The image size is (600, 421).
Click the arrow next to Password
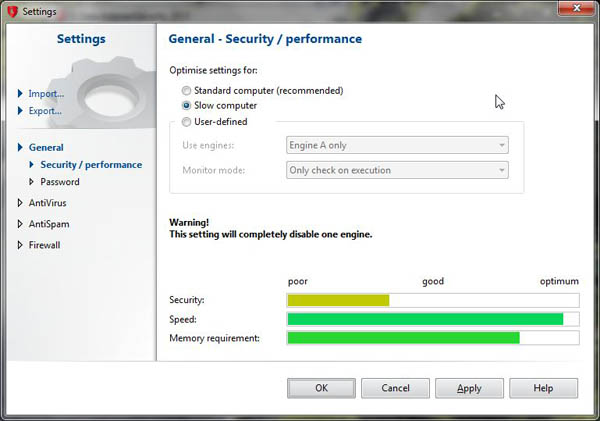[x=32, y=182]
